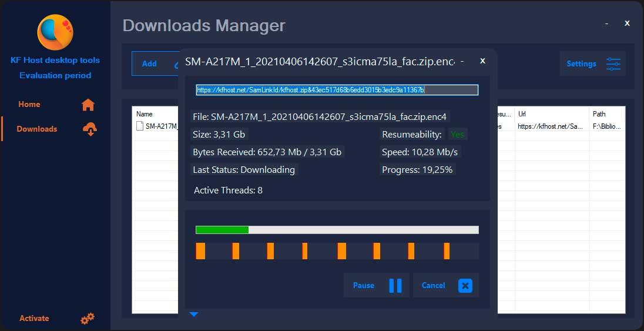The image size is (644, 331).
Task: Click the Cancel cross icon
Action: tap(465, 285)
